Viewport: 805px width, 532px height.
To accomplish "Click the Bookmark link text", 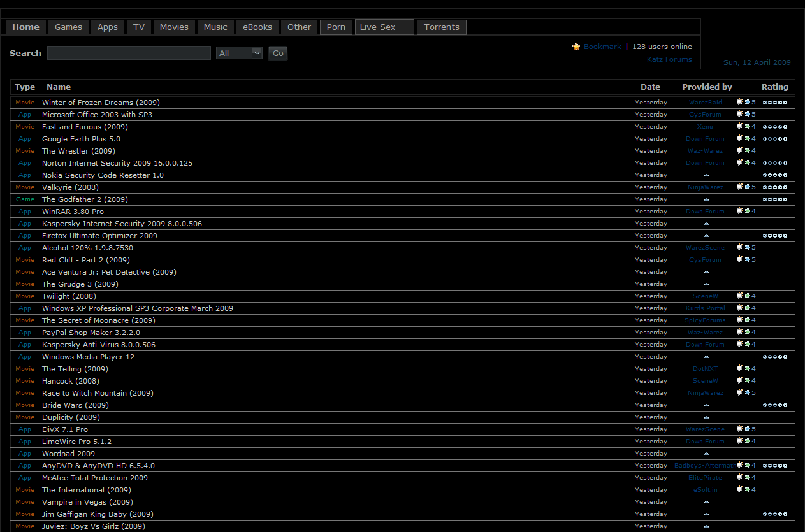I will click(602, 47).
